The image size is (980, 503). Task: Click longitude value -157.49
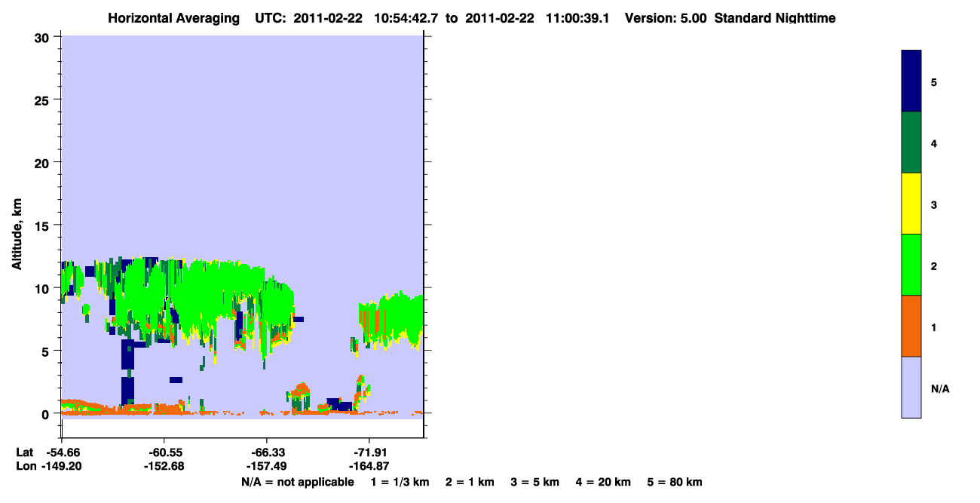[266, 467]
